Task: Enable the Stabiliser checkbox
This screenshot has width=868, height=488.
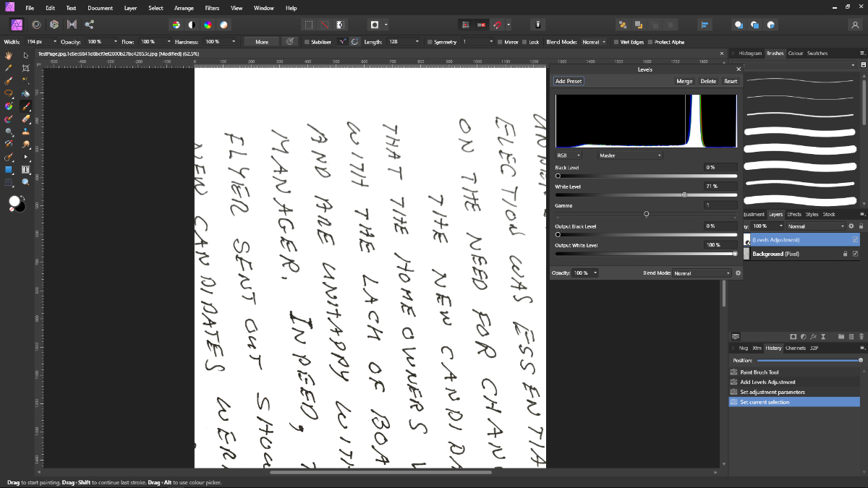Action: (x=307, y=42)
